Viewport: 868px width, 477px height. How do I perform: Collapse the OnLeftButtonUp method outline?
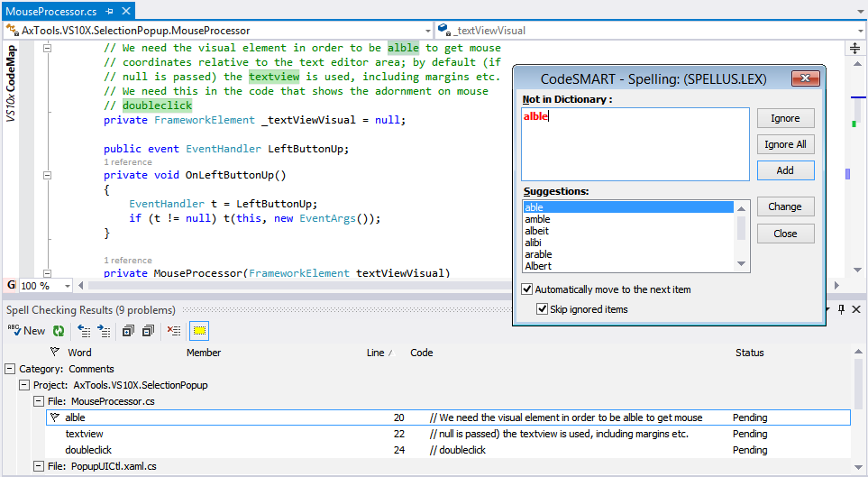click(x=47, y=175)
